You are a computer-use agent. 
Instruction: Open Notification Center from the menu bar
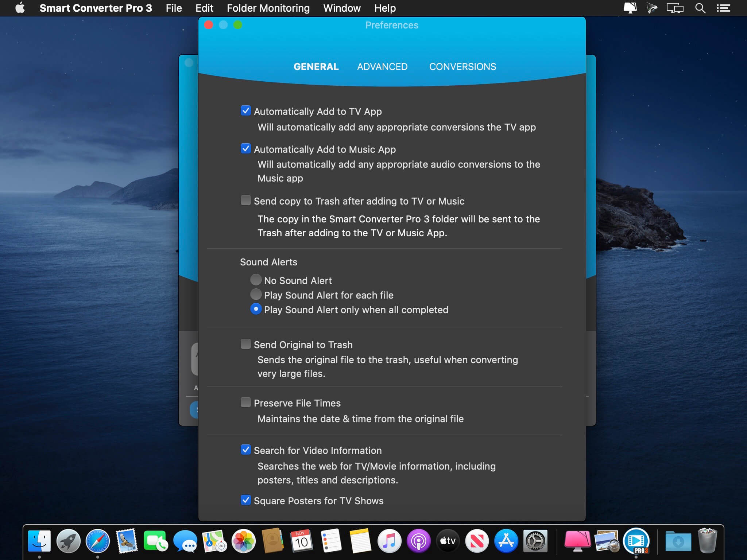click(724, 8)
